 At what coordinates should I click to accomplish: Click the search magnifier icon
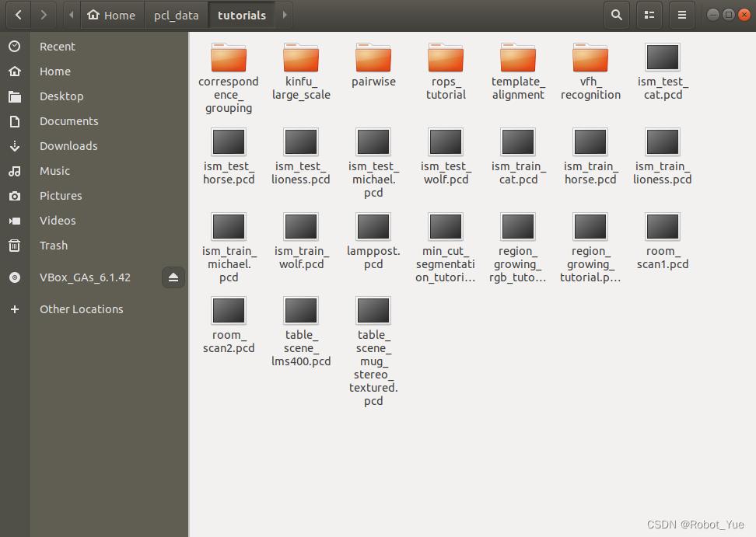pos(616,15)
